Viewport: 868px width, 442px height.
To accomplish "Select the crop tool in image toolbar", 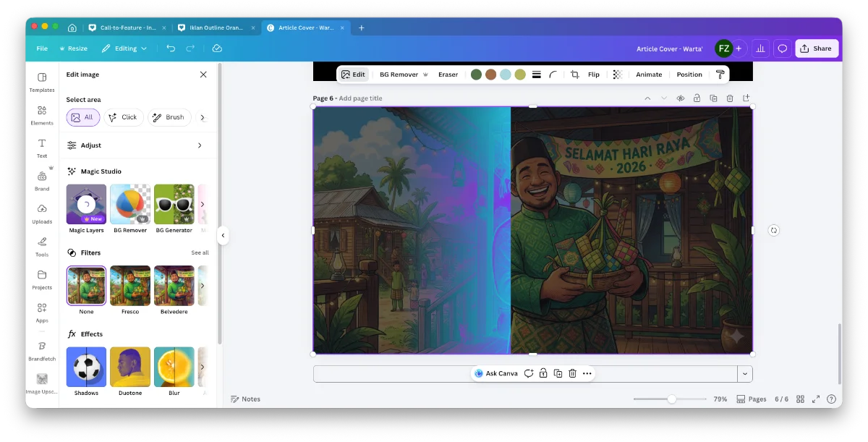I will (575, 75).
